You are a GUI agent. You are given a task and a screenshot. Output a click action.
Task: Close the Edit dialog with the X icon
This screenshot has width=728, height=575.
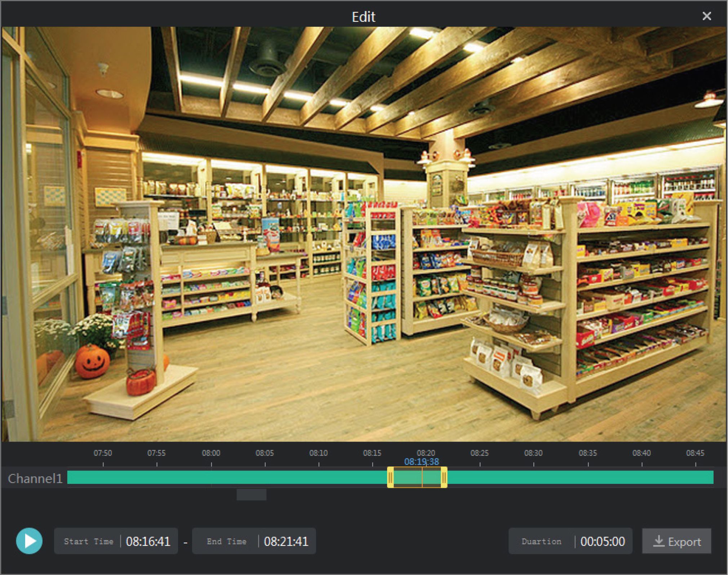click(706, 16)
